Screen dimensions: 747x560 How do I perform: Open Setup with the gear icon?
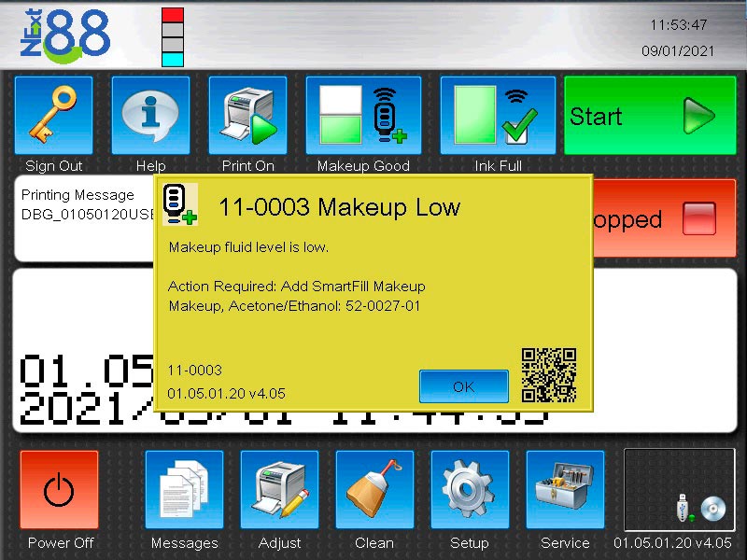click(x=470, y=489)
